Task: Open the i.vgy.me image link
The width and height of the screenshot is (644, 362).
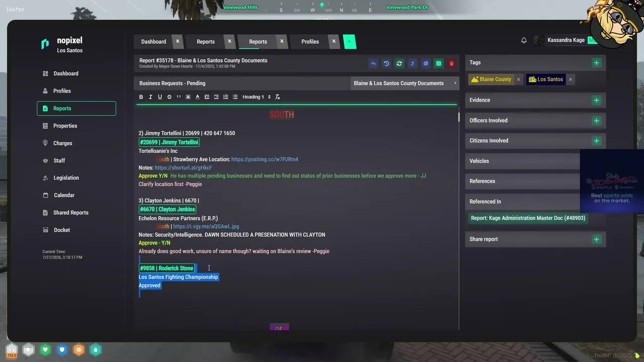Action: tap(206, 227)
